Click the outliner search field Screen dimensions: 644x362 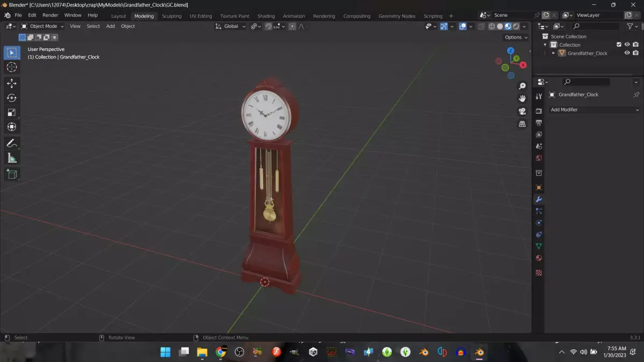click(x=595, y=26)
